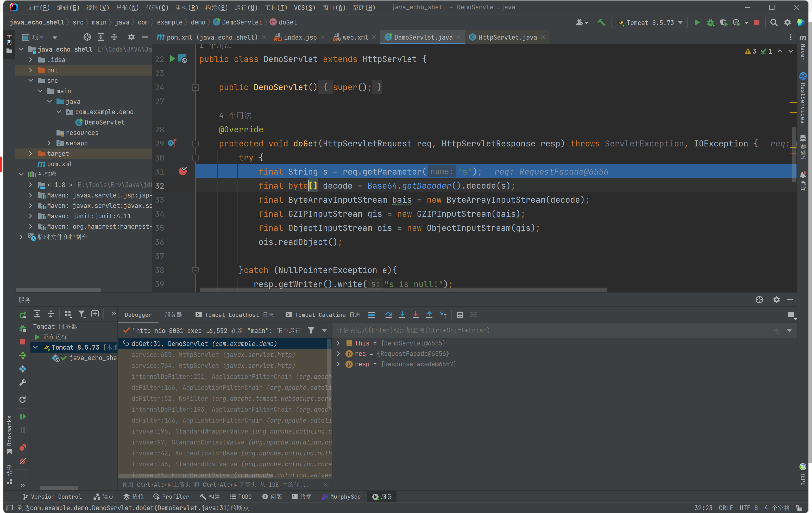Switch to the HttpServlet.java editor tab

tap(507, 37)
